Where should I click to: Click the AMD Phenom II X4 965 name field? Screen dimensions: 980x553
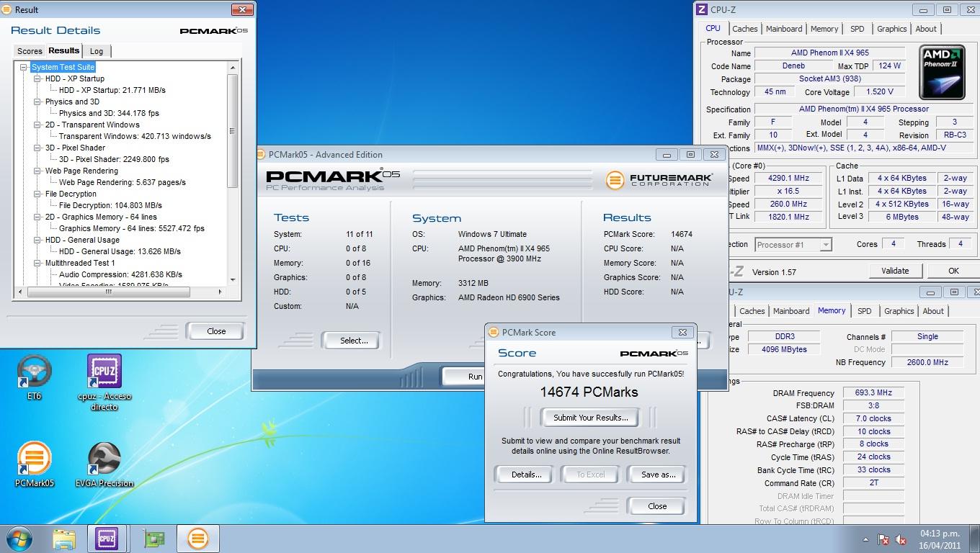[x=830, y=53]
